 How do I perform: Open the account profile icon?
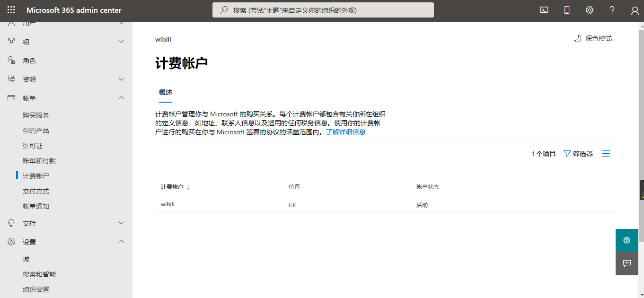[x=635, y=10]
